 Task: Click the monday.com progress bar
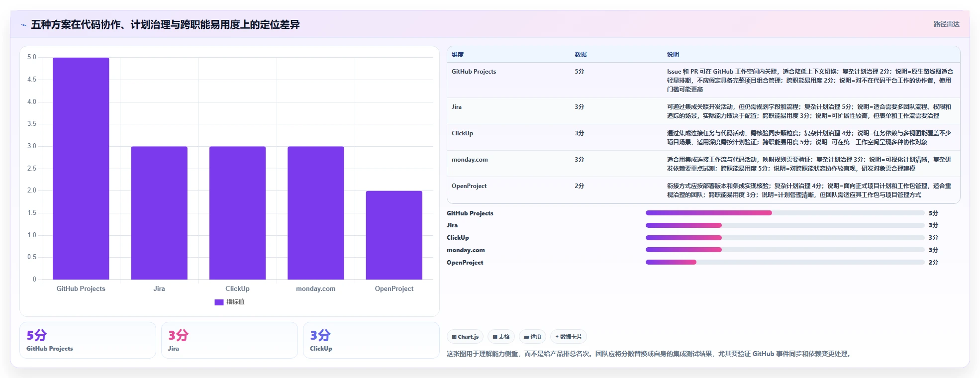pyautogui.click(x=785, y=250)
